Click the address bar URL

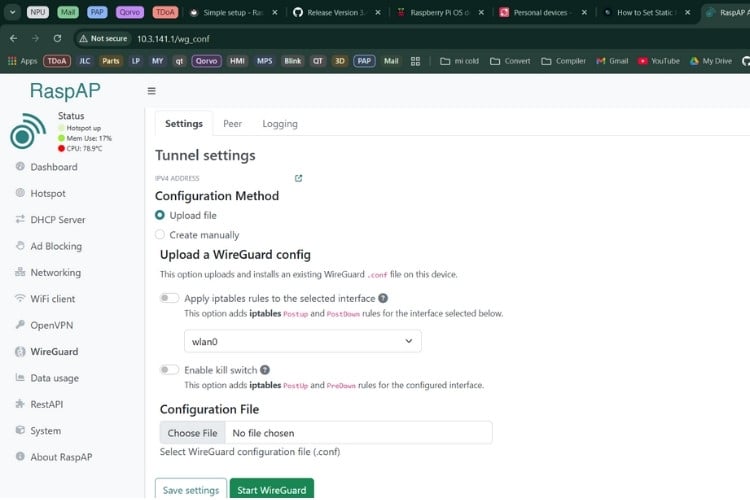click(173, 39)
